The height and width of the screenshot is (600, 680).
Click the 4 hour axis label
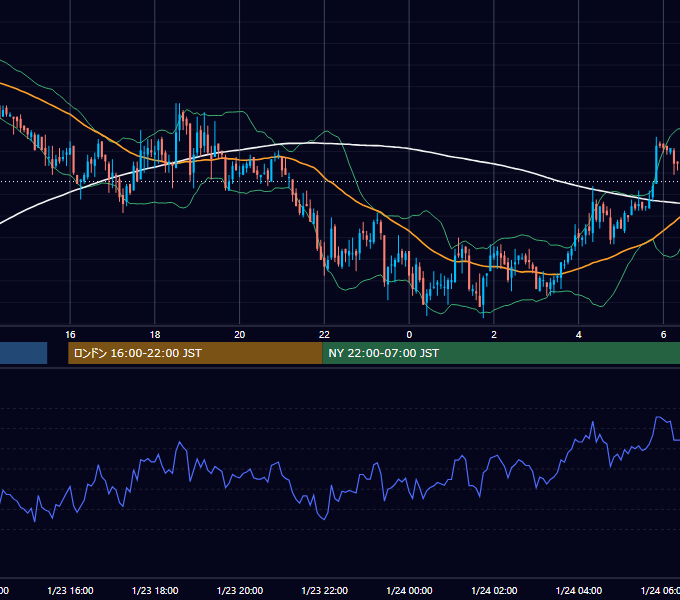579,335
